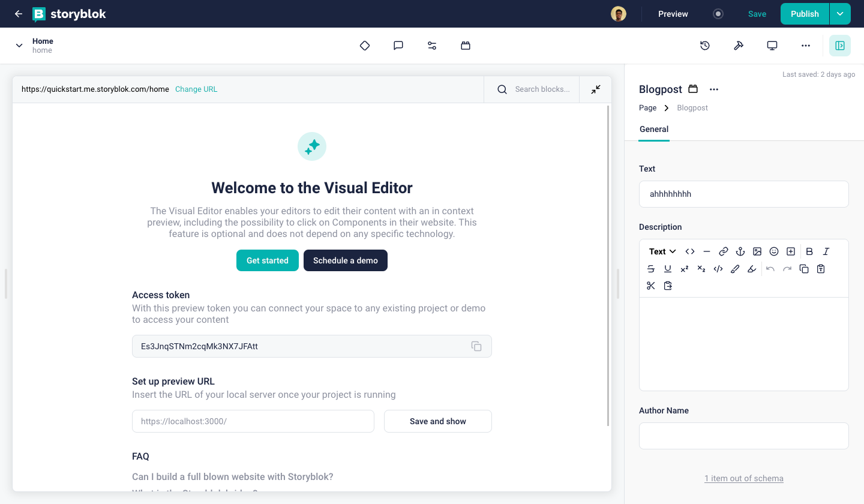Add a block with the plus-square icon
Image resolution: width=864 pixels, height=504 pixels.
[x=791, y=251]
